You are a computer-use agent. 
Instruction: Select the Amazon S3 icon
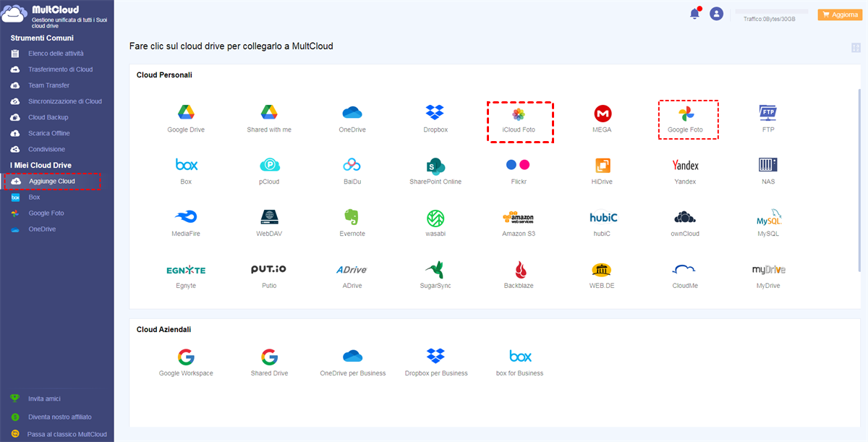coord(519,217)
